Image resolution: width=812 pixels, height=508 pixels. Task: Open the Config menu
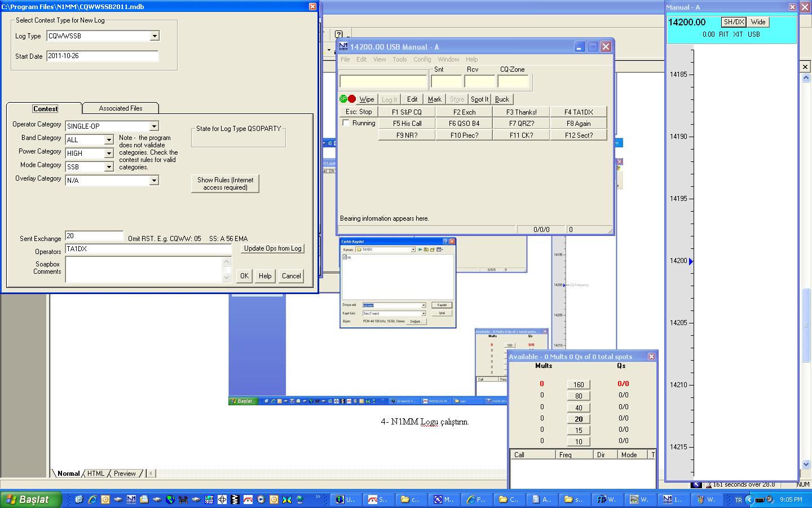(x=422, y=59)
